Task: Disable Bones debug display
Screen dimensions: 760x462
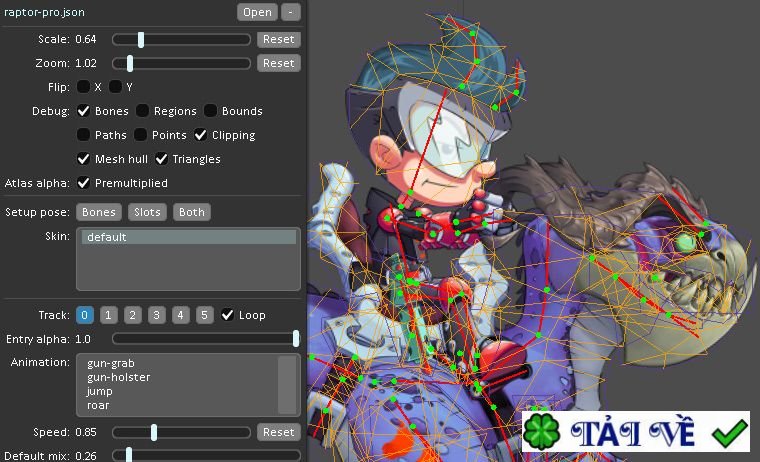Action: (x=83, y=111)
